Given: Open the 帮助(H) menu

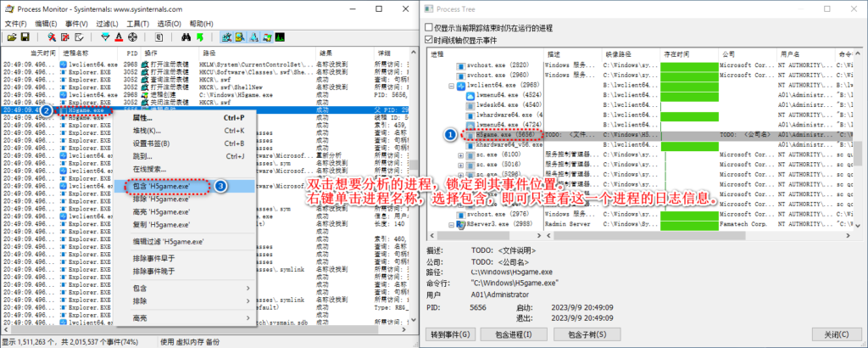Looking at the screenshot, I should tap(201, 24).
